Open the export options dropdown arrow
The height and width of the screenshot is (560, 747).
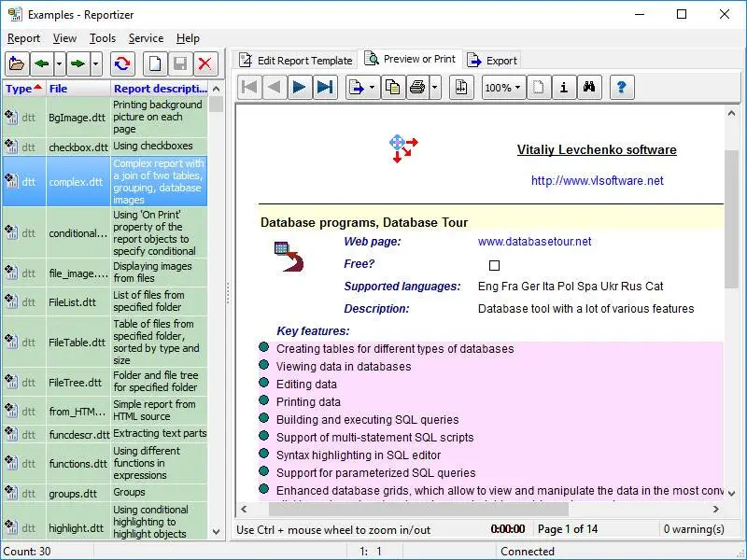(372, 87)
